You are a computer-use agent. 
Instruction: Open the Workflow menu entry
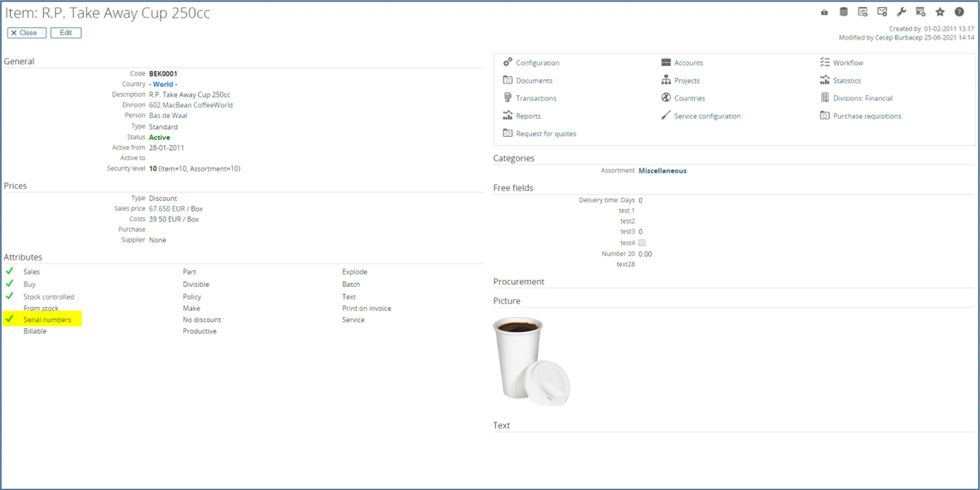coord(848,63)
